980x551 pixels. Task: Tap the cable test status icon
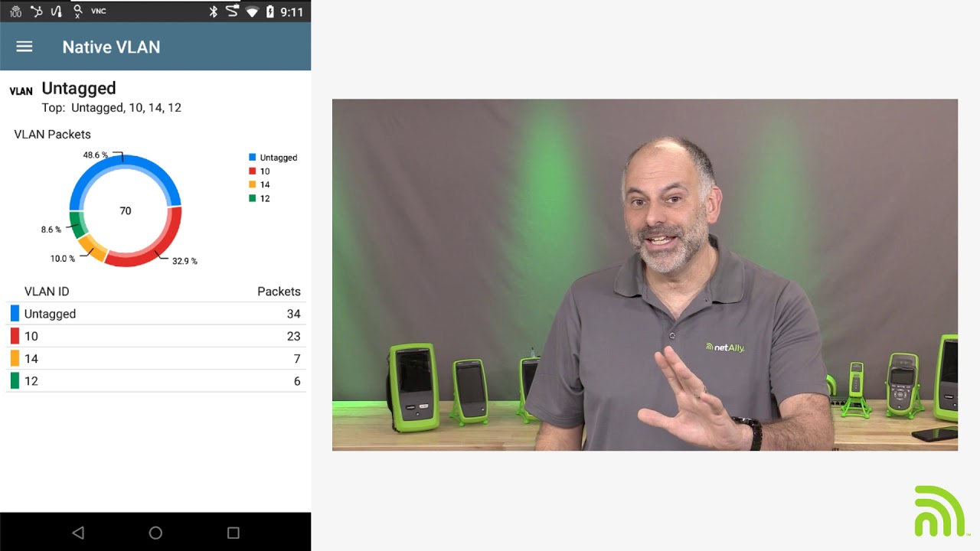(x=57, y=11)
